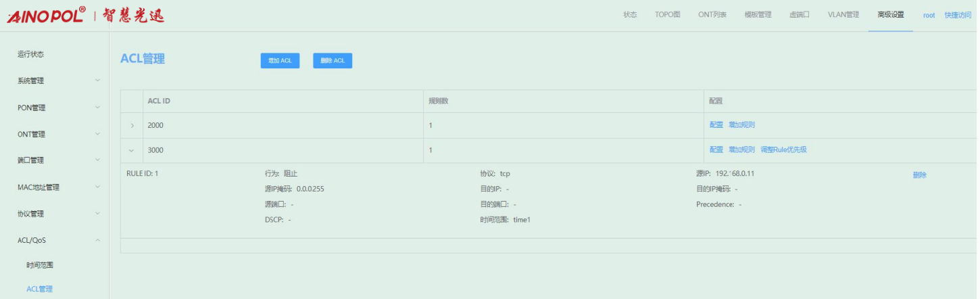Click the 增加 ACL button

pos(280,60)
